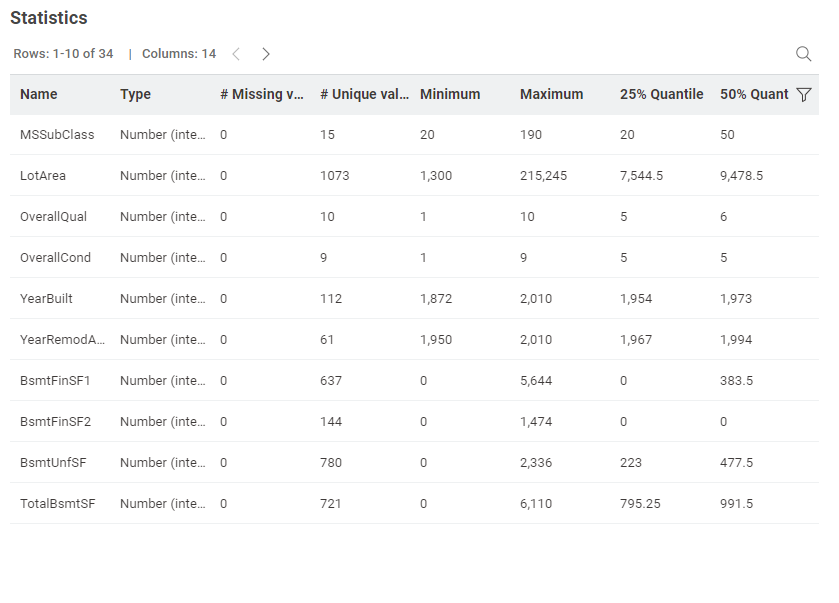Select the TotalBsmtSF row name
Screen dimensions: 839x603
[58, 503]
